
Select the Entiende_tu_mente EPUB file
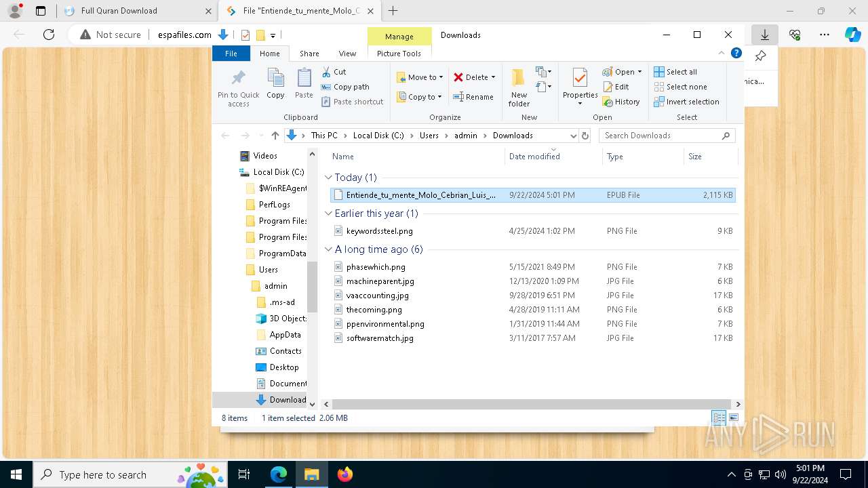532,195
